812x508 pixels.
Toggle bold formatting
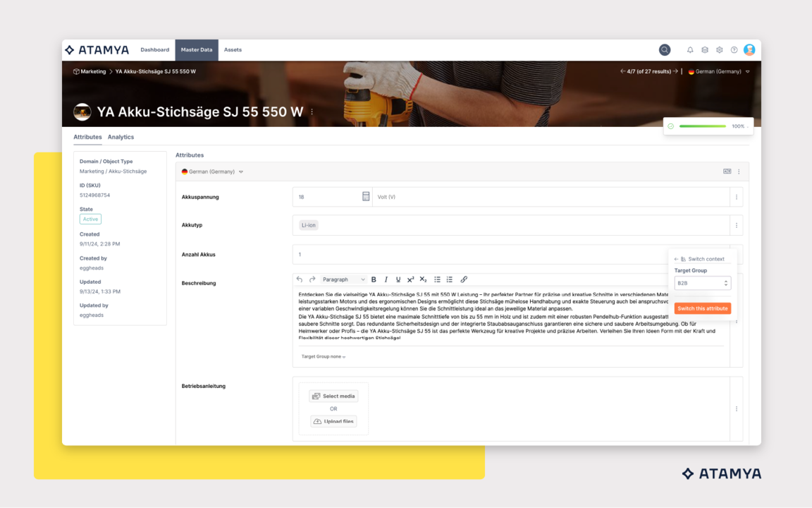click(x=374, y=279)
